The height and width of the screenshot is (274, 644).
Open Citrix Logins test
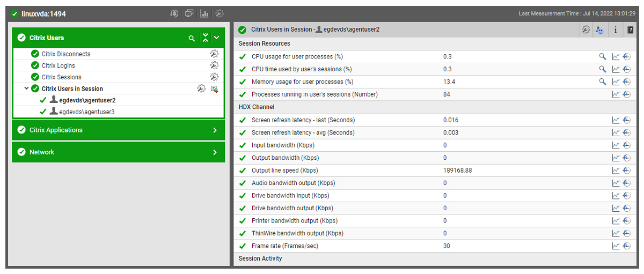[58, 65]
